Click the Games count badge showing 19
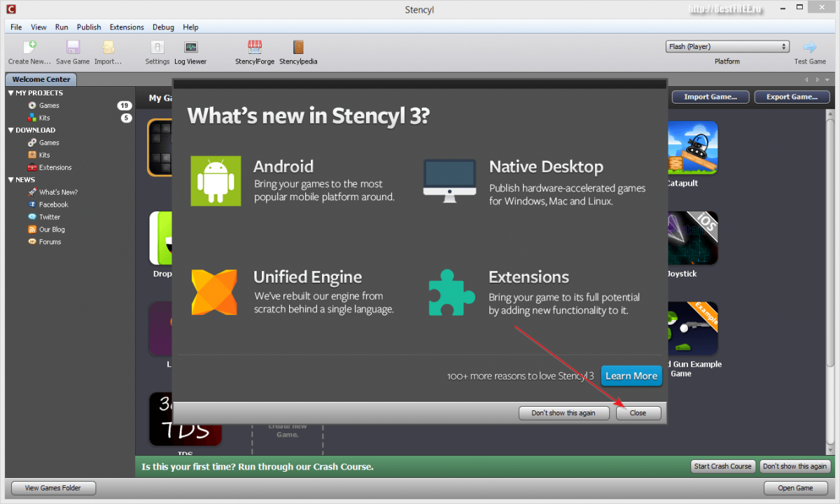The width and height of the screenshot is (840, 504). pyautogui.click(x=125, y=106)
